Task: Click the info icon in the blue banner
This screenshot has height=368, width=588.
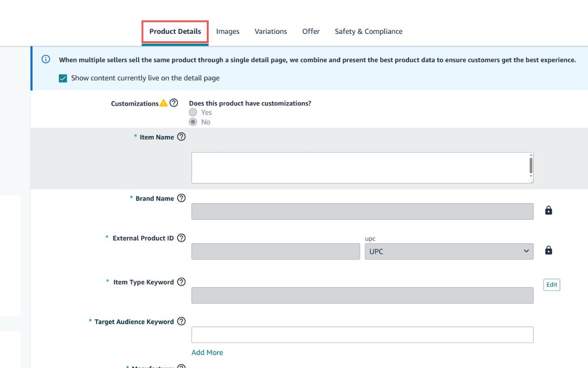Action: (x=46, y=59)
